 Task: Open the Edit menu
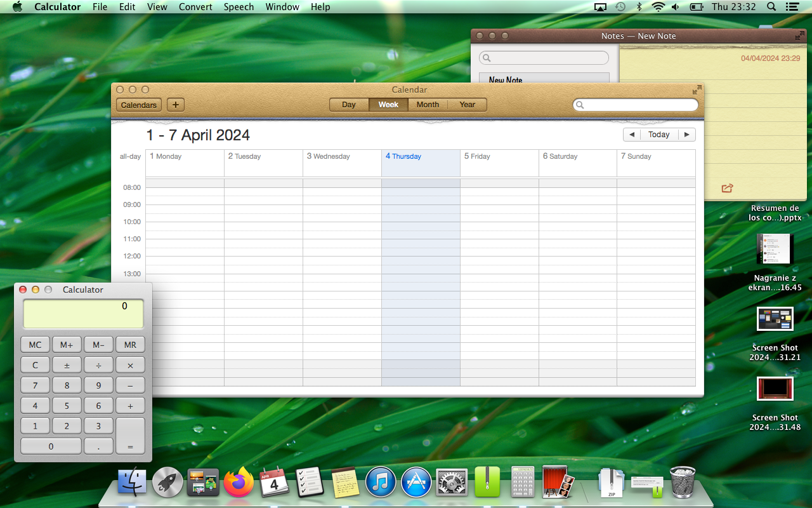tap(128, 7)
